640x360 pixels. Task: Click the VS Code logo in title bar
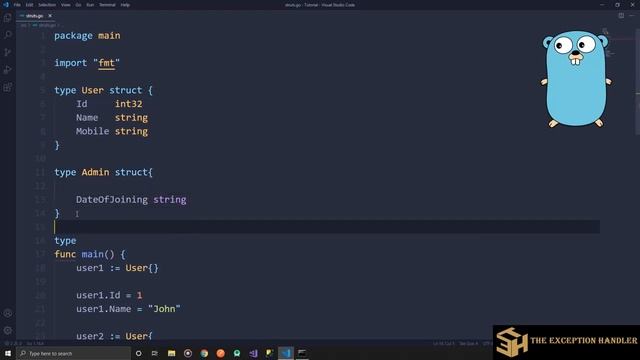pos(6,5)
